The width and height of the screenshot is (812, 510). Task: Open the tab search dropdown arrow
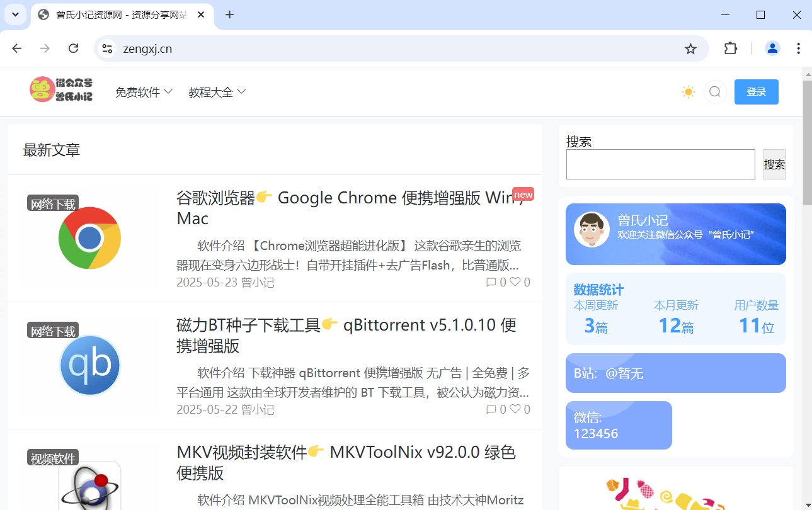click(15, 14)
